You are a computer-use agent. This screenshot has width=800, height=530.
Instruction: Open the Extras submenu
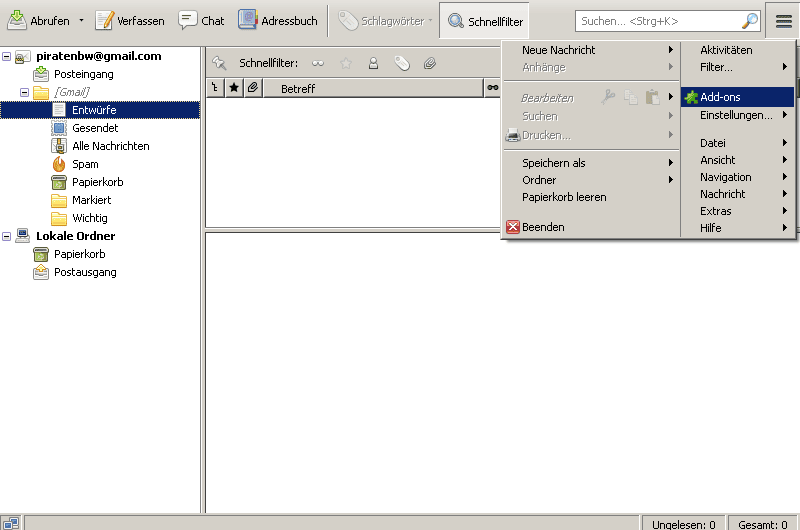tap(737, 211)
